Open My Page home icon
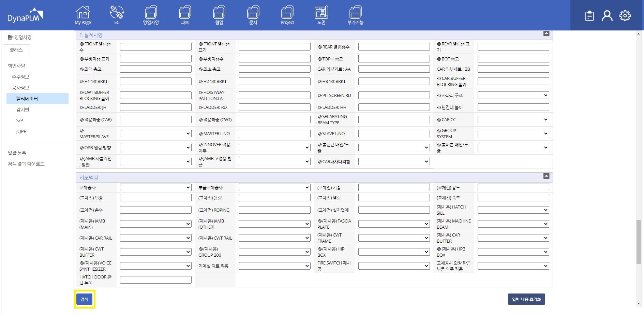The image size is (644, 315). [x=83, y=15]
